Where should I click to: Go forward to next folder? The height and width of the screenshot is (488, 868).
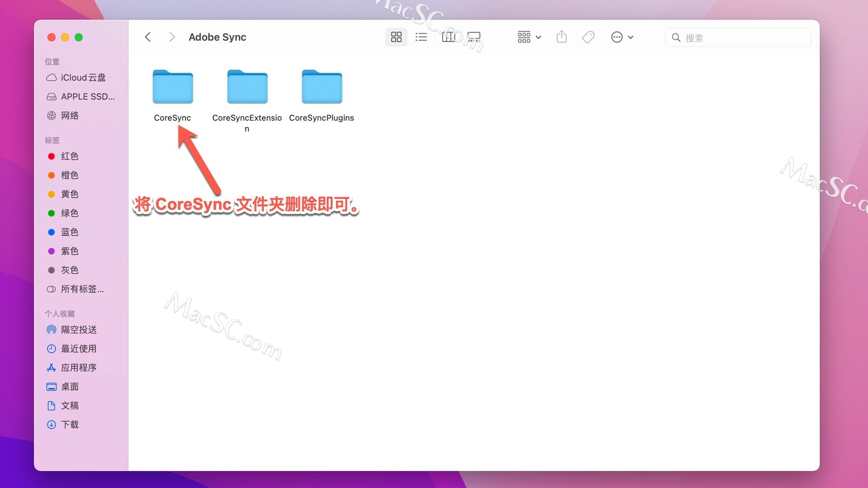click(x=172, y=37)
